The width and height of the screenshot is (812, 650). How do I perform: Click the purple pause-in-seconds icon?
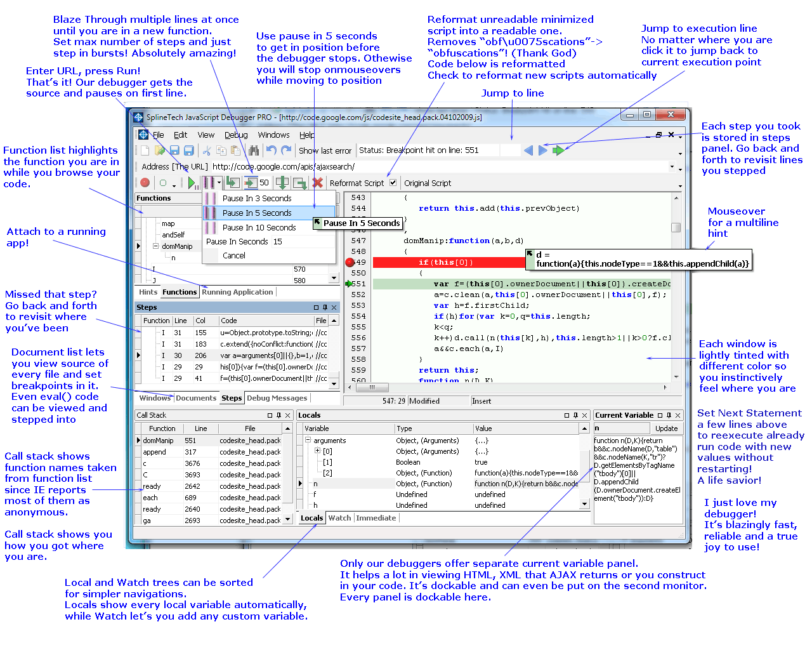(208, 183)
